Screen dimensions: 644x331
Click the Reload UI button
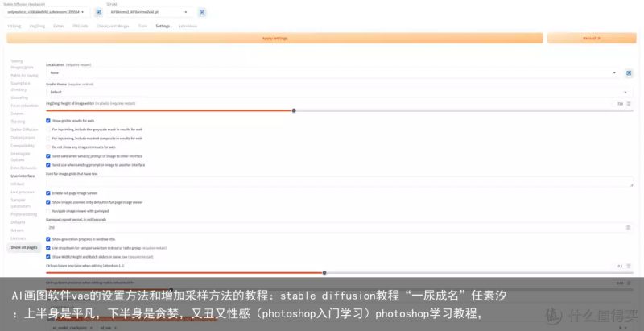click(x=592, y=38)
